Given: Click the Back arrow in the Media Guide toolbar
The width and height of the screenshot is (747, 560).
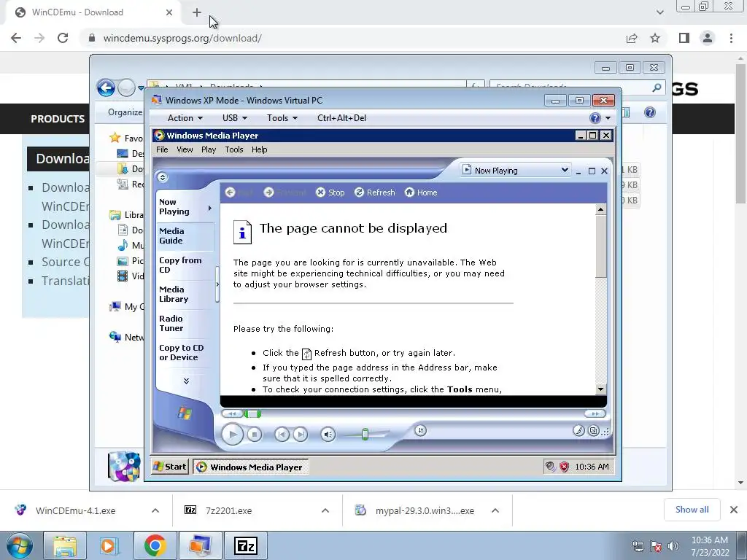Looking at the screenshot, I should pos(230,192).
